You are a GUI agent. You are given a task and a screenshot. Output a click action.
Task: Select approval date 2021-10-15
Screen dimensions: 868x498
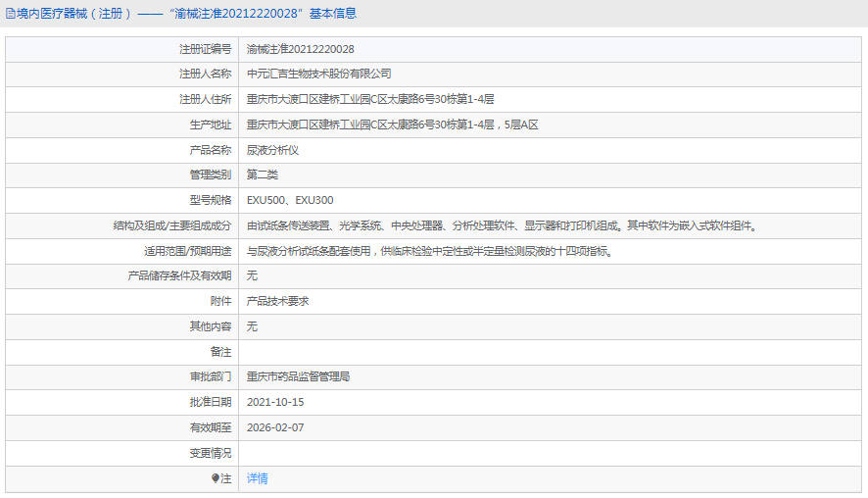275,403
